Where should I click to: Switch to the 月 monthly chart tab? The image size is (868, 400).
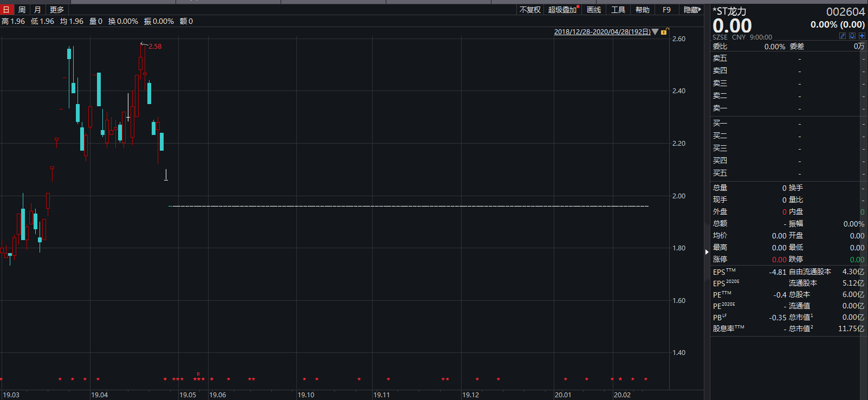point(37,10)
